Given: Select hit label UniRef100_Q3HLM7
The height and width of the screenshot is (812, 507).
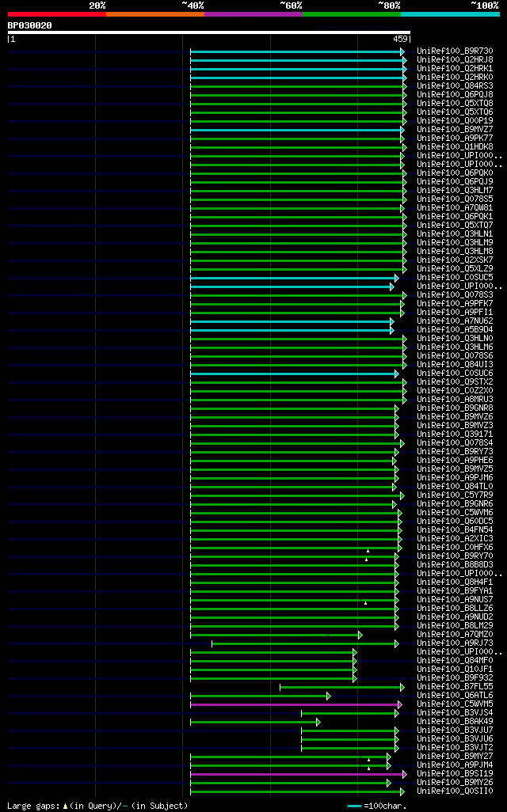Looking at the screenshot, I should click(456, 190).
